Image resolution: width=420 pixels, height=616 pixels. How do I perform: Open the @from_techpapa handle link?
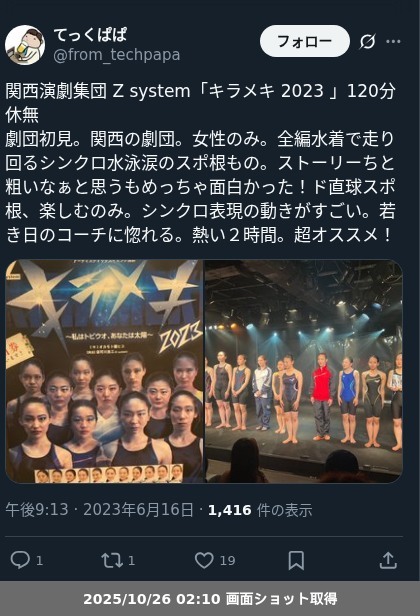[x=117, y=55]
